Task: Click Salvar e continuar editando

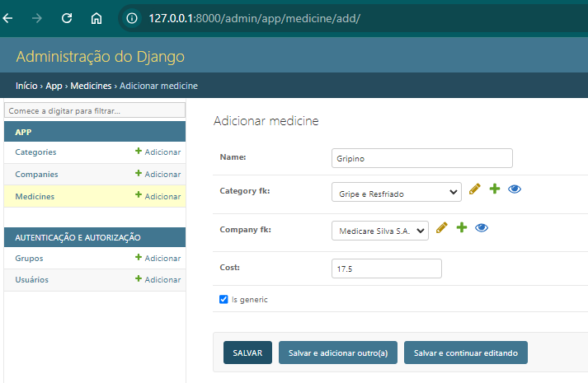Action: pos(466,353)
